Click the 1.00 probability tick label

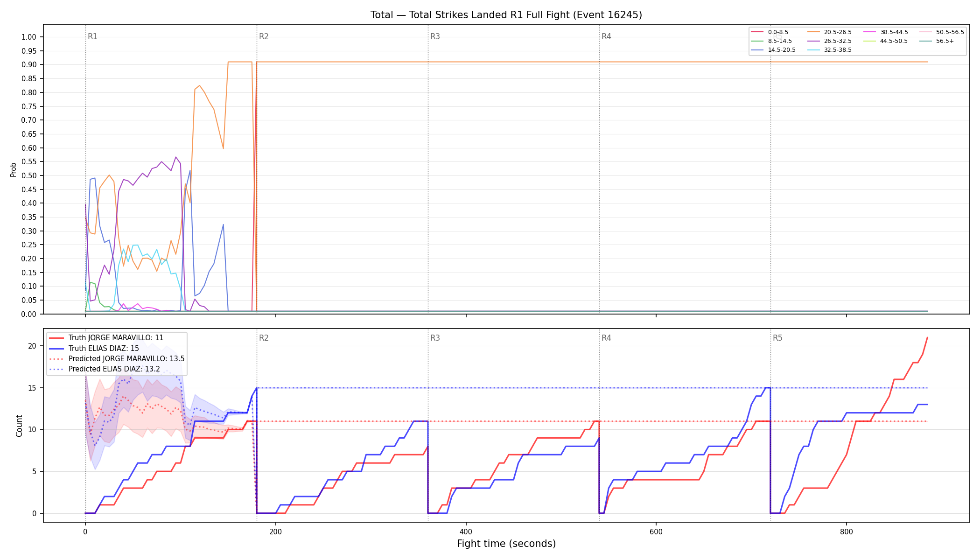[28, 37]
